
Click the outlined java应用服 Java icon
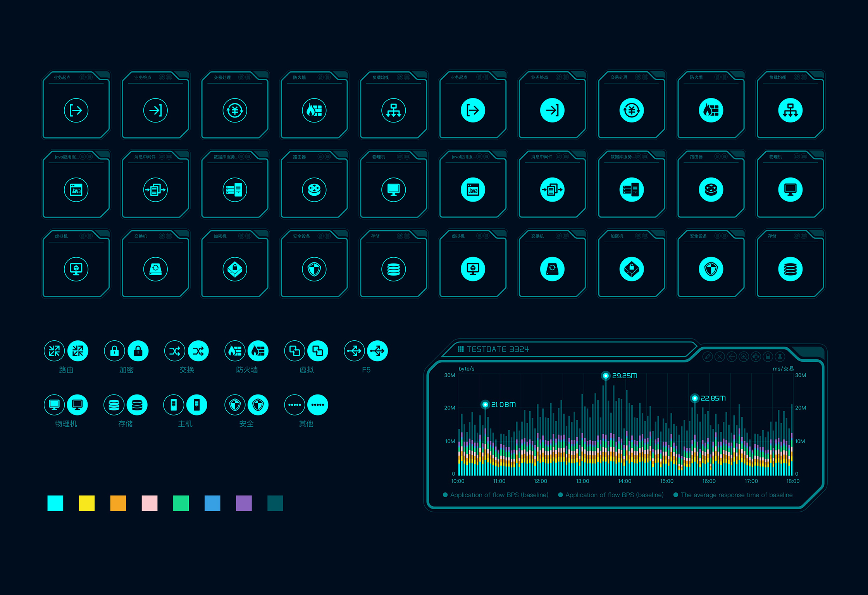(x=76, y=190)
